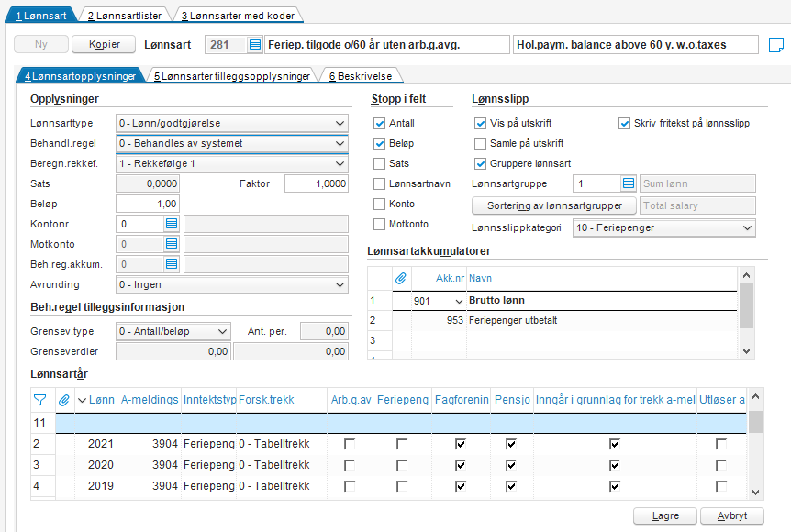Open Lønnsartgruppe lookup list icon
The width and height of the screenshot is (791, 532).
tap(628, 183)
